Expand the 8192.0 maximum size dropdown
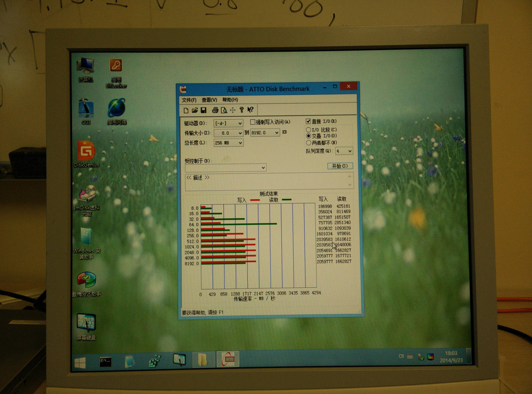This screenshot has height=394, width=532. 277,133
